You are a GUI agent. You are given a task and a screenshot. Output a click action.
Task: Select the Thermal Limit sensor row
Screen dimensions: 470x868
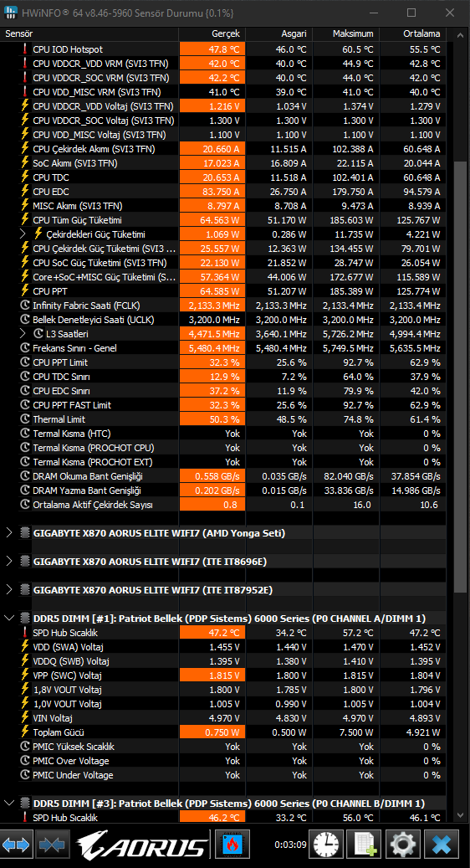click(x=223, y=419)
